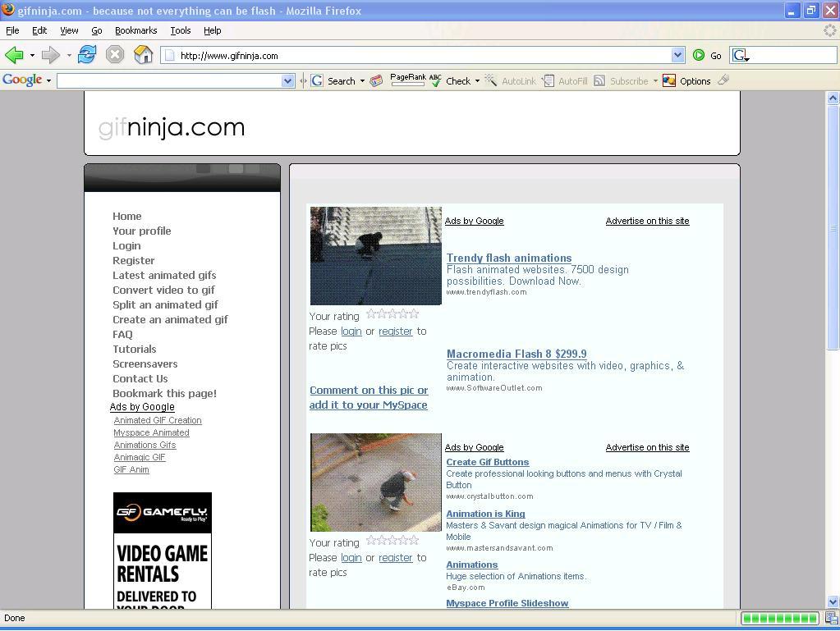The image size is (840, 631).
Task: Open Convert video to gif
Action: pyautogui.click(x=163, y=290)
